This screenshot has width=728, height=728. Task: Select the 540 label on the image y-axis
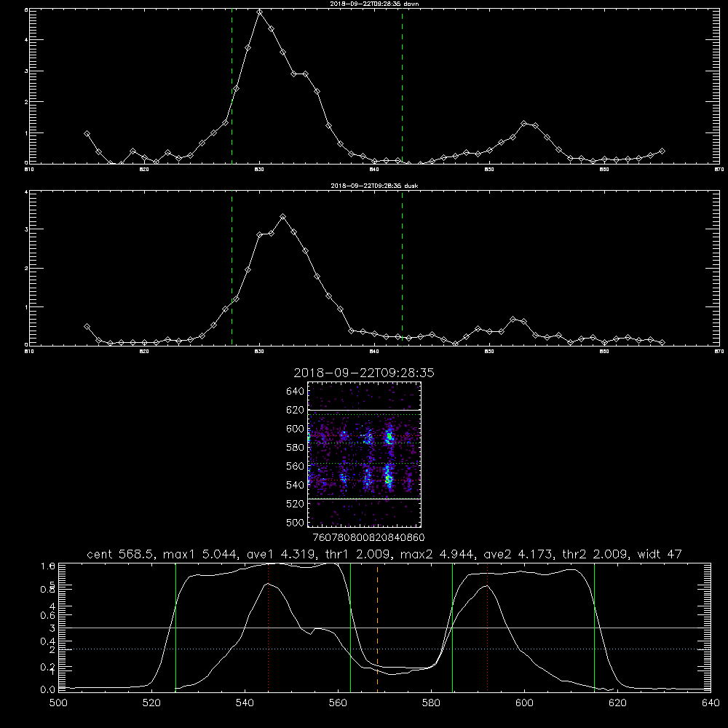tap(295, 485)
